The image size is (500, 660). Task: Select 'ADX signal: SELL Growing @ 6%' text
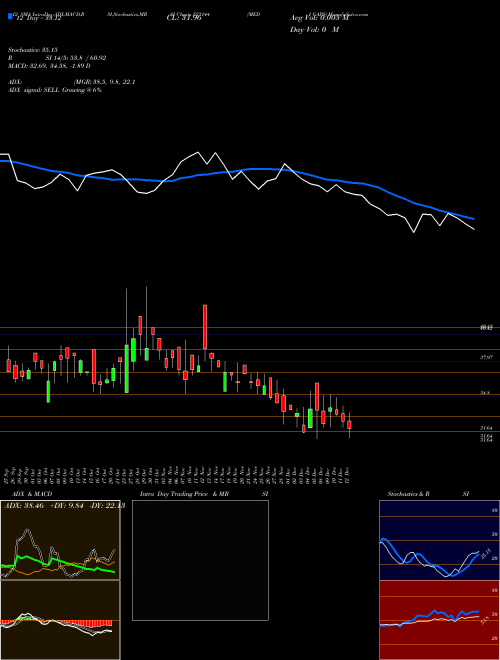55,90
